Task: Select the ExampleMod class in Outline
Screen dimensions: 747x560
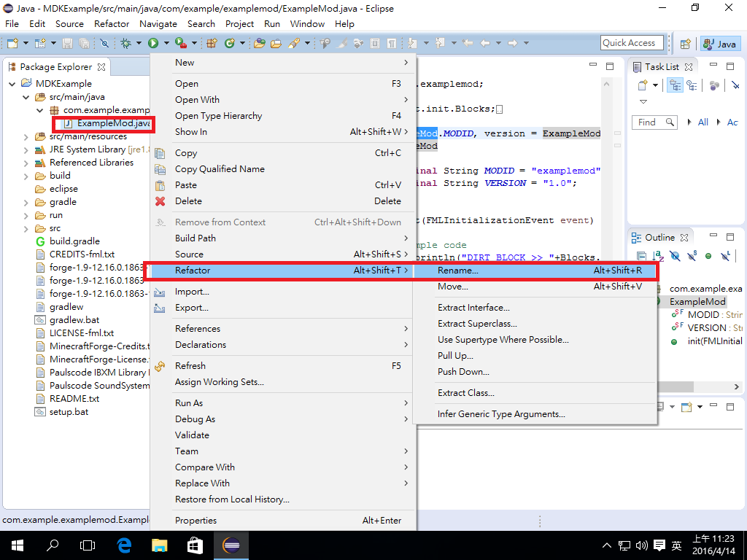Action: [x=697, y=302]
